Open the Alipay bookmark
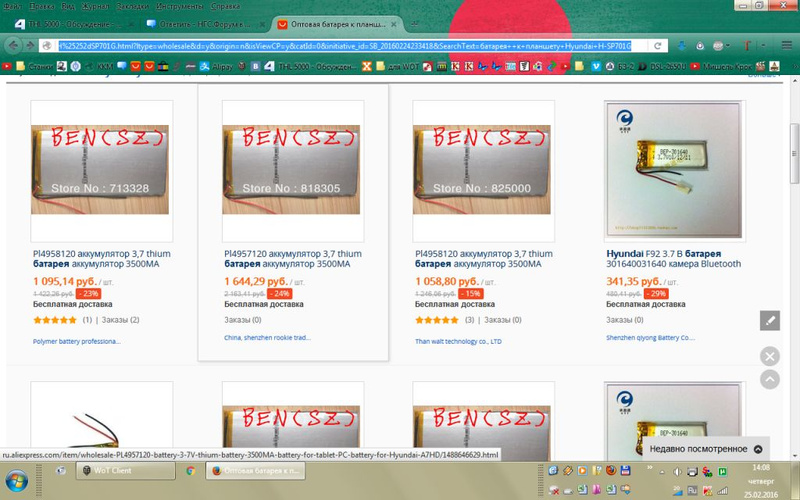The width and height of the screenshot is (800, 500). pos(216,66)
